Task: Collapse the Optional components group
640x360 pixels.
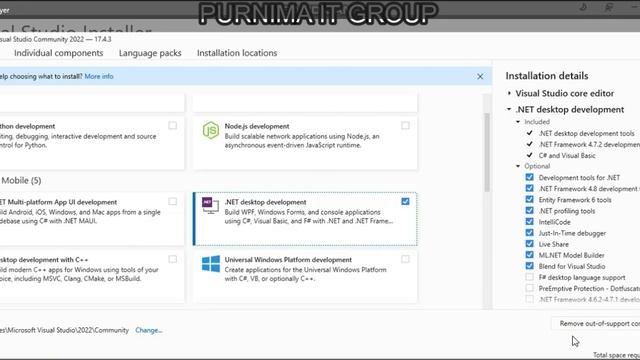Action: [x=518, y=166]
